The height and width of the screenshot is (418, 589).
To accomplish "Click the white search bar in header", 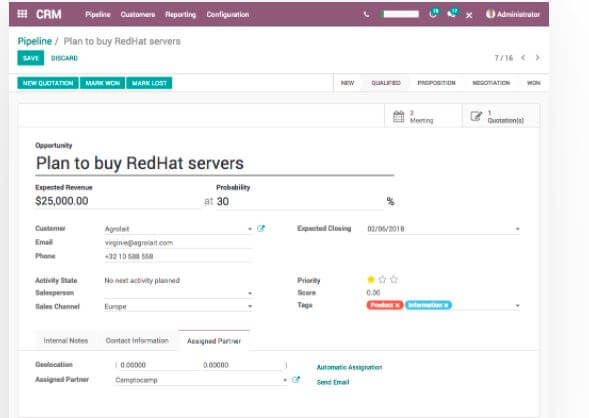I will coord(401,14).
